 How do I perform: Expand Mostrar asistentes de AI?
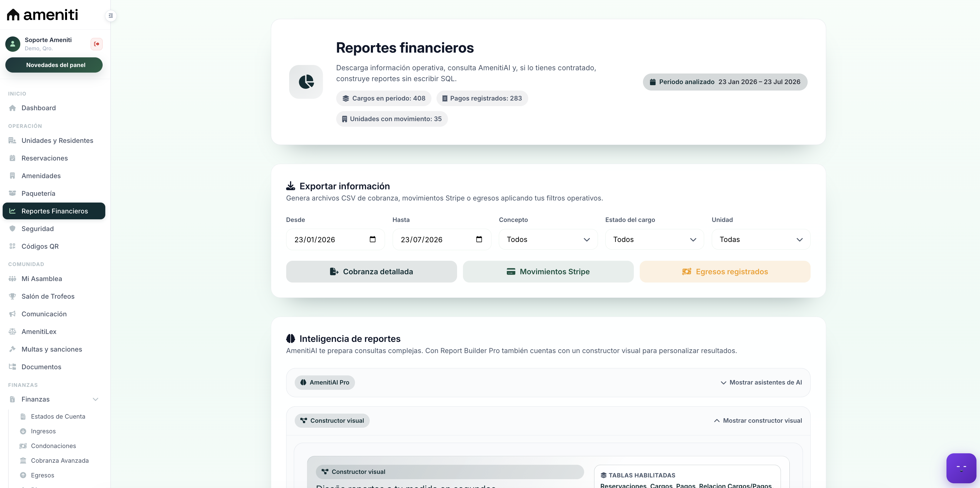[x=761, y=383]
